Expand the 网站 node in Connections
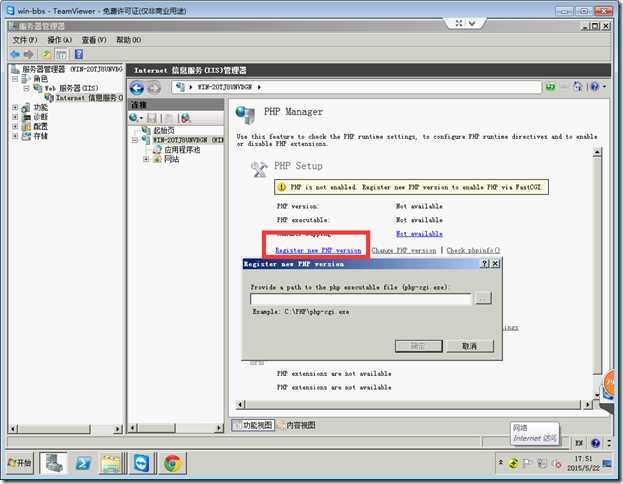623x484 pixels. point(146,159)
